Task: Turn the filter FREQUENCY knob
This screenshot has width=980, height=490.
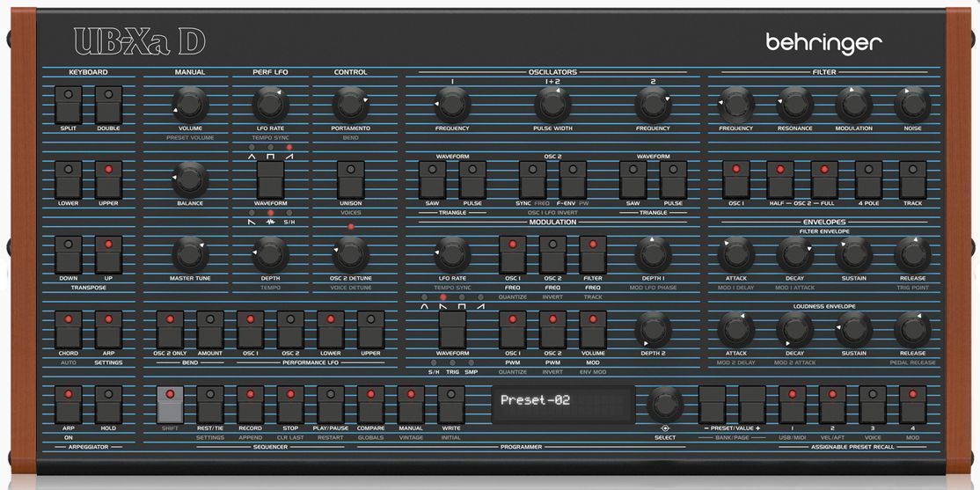Action: 735,105
